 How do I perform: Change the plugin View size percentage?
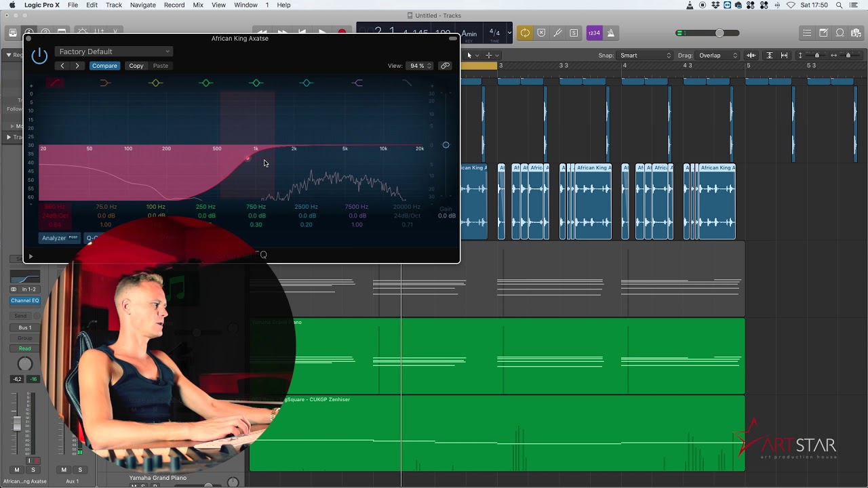point(420,66)
